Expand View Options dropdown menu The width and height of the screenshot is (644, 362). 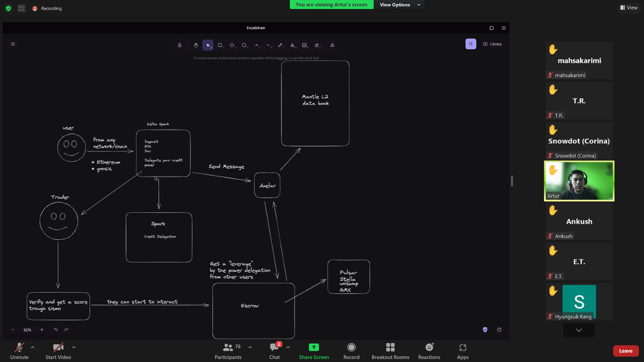click(x=419, y=4)
